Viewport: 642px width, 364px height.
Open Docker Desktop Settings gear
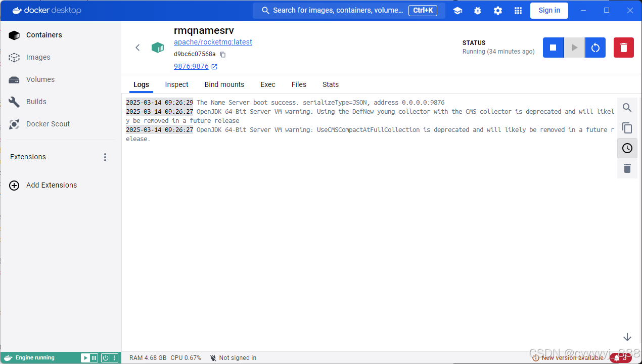(497, 10)
